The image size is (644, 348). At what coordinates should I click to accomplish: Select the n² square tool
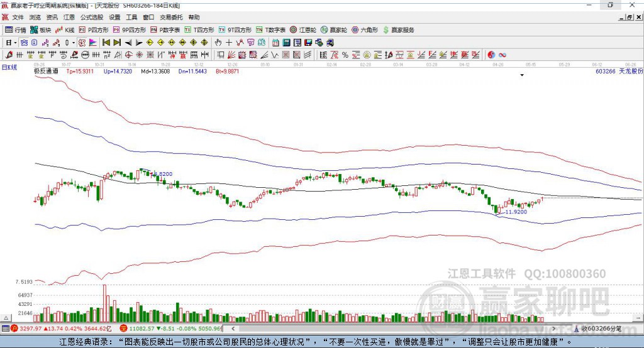point(107,55)
